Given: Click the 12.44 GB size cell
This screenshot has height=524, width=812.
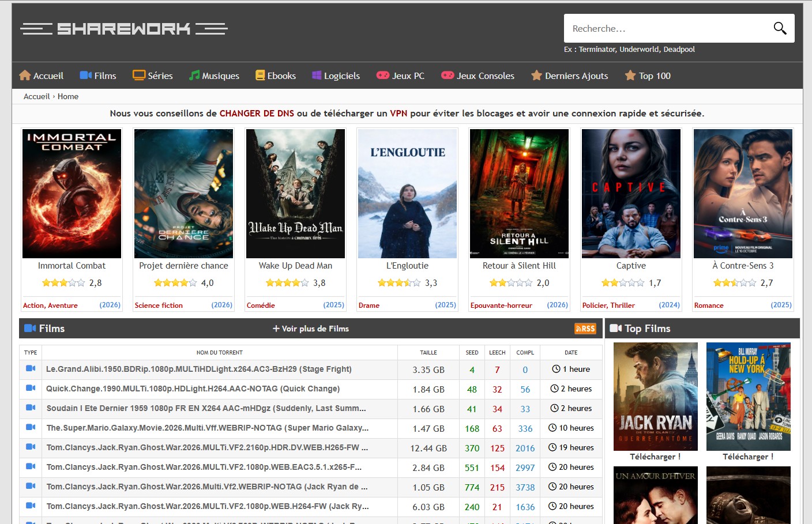Looking at the screenshot, I should point(428,448).
